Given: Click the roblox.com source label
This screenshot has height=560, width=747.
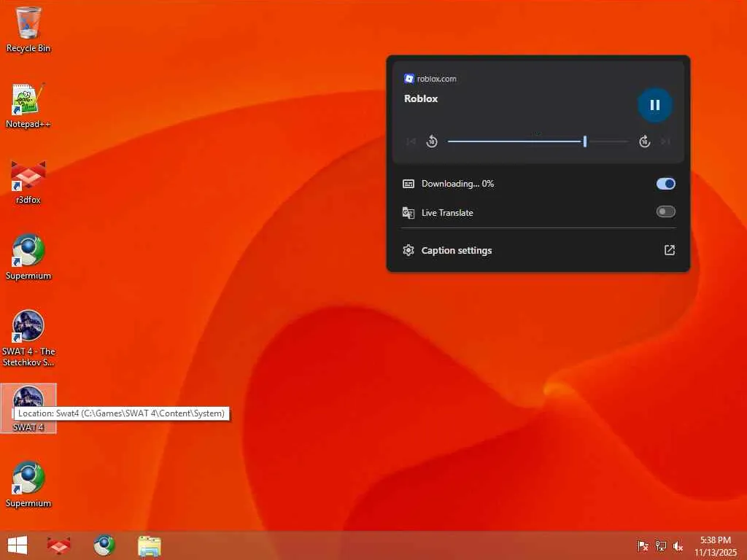Looking at the screenshot, I should (x=436, y=79).
